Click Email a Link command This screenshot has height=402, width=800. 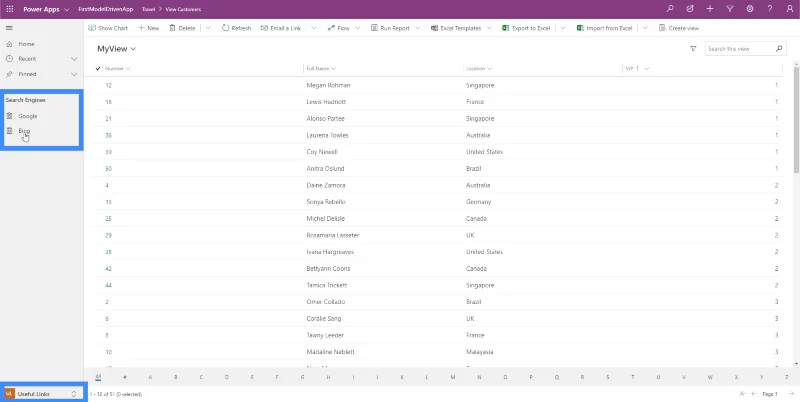(281, 28)
